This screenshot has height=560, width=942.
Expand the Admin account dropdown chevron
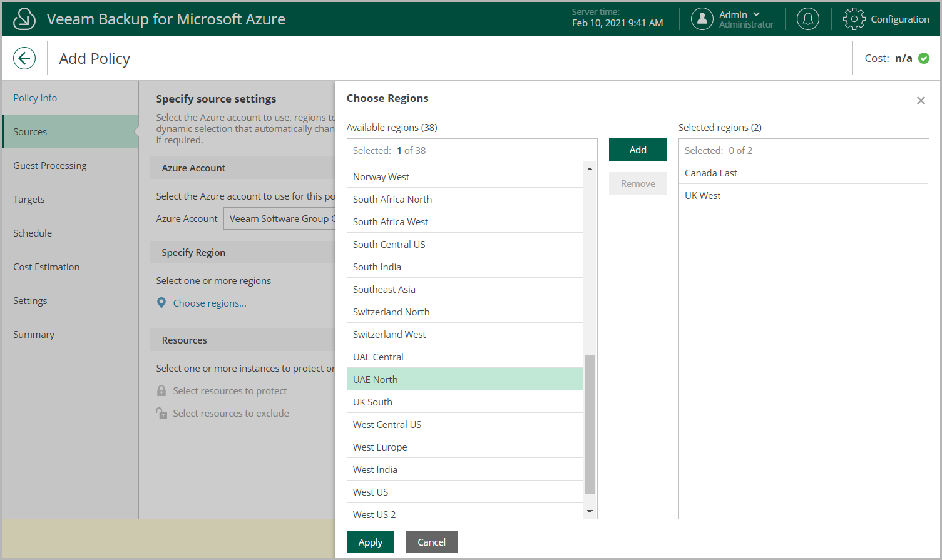pyautogui.click(x=757, y=14)
